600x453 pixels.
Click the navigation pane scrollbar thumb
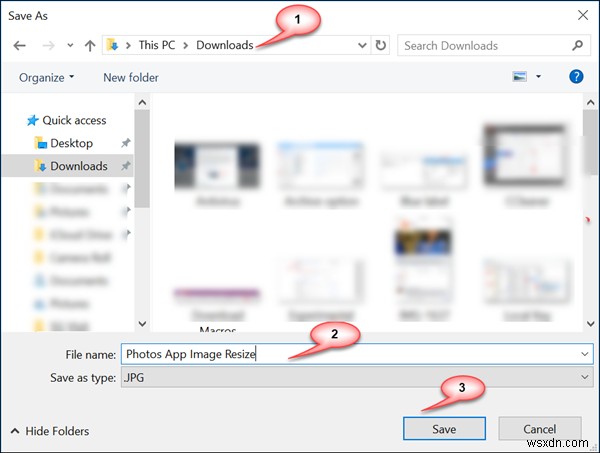(x=142, y=159)
